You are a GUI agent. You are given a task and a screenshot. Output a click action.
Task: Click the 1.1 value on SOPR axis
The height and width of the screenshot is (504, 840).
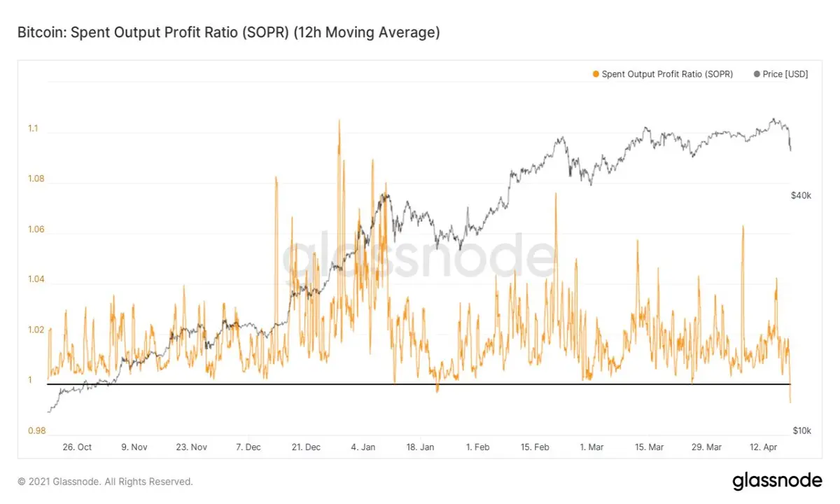click(33, 129)
